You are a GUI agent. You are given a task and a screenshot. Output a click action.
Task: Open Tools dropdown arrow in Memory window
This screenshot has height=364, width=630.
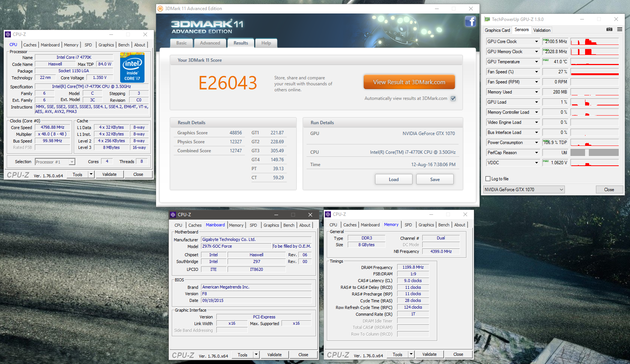(411, 354)
